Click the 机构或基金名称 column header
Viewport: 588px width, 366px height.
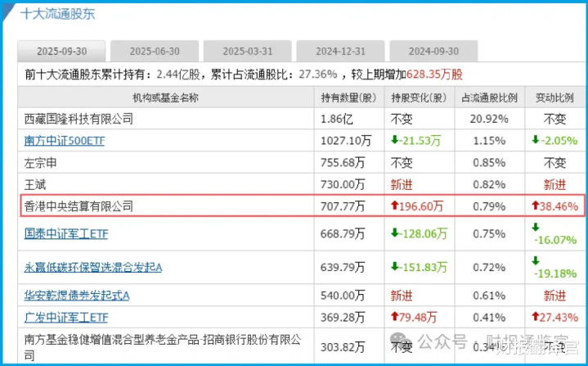tap(165, 97)
